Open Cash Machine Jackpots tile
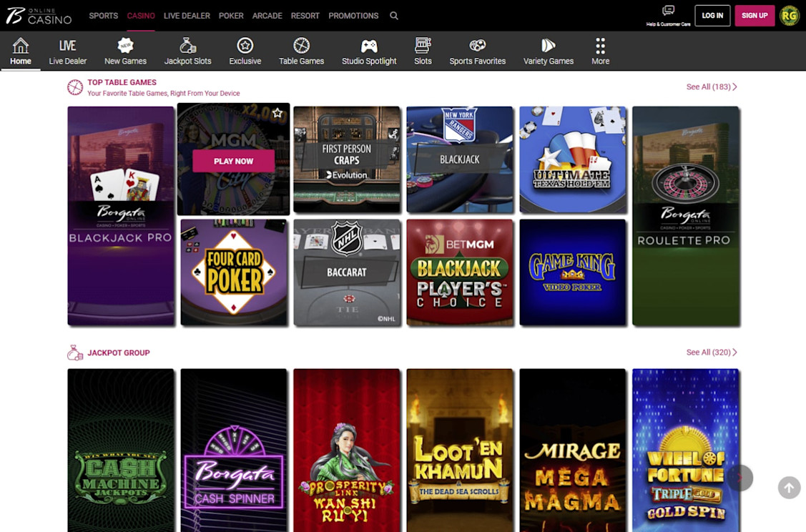The height and width of the screenshot is (532, 806). coord(121,450)
